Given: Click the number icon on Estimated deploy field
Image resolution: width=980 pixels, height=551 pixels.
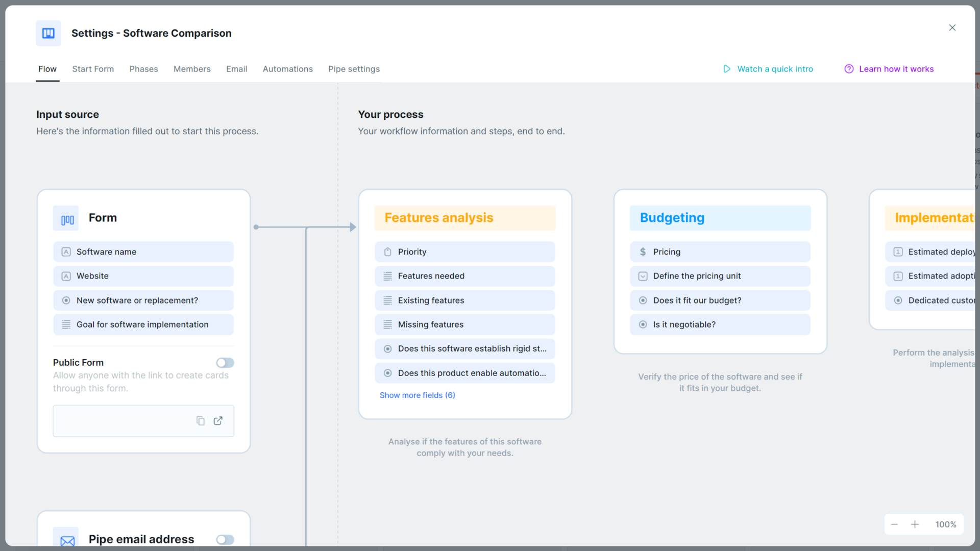Looking at the screenshot, I should (898, 252).
